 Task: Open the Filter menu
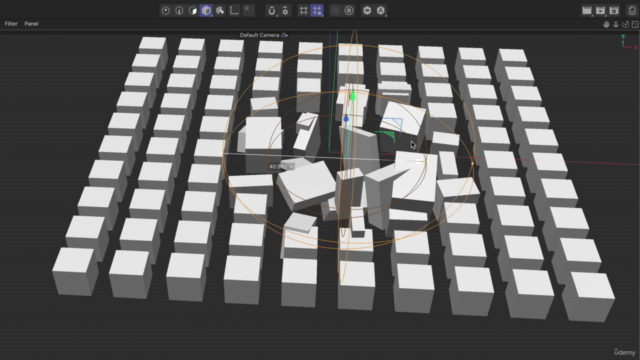click(x=11, y=24)
